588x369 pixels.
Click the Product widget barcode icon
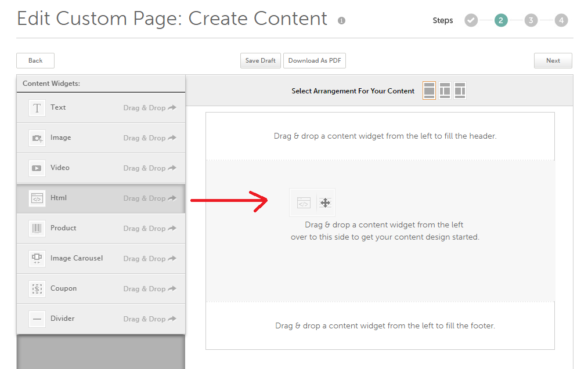(37, 229)
